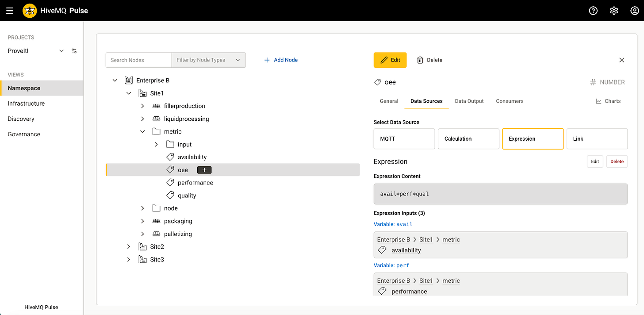Click the plus badge on oee row
The image size is (644, 315).
[204, 170]
